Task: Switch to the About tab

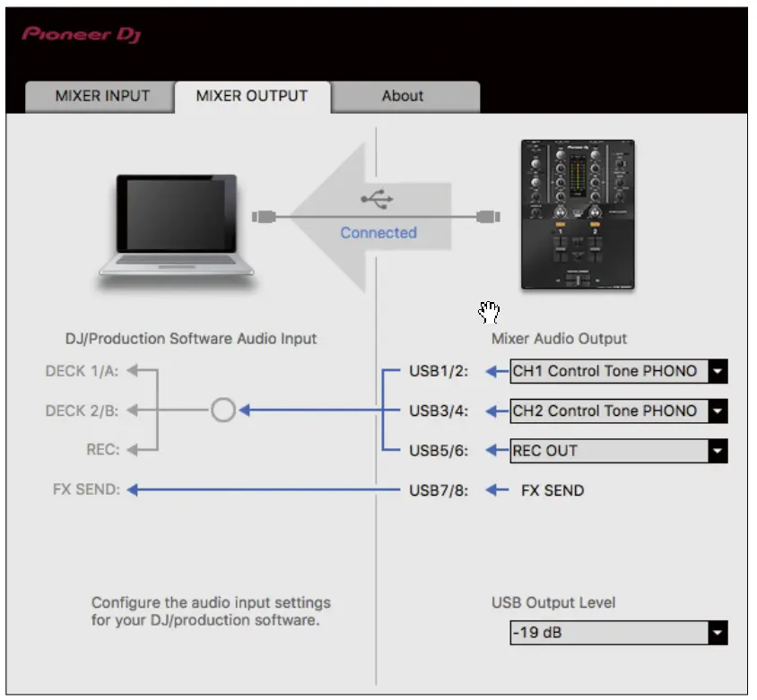Action: point(403,96)
